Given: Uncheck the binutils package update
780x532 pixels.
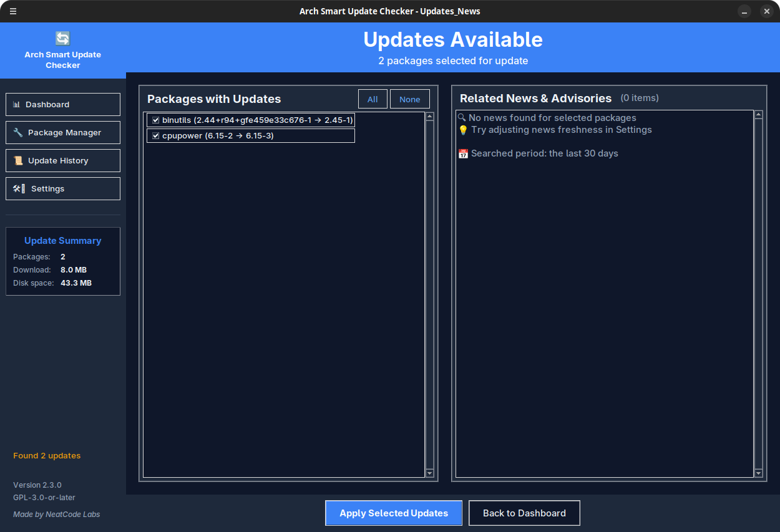Looking at the screenshot, I should (155, 120).
